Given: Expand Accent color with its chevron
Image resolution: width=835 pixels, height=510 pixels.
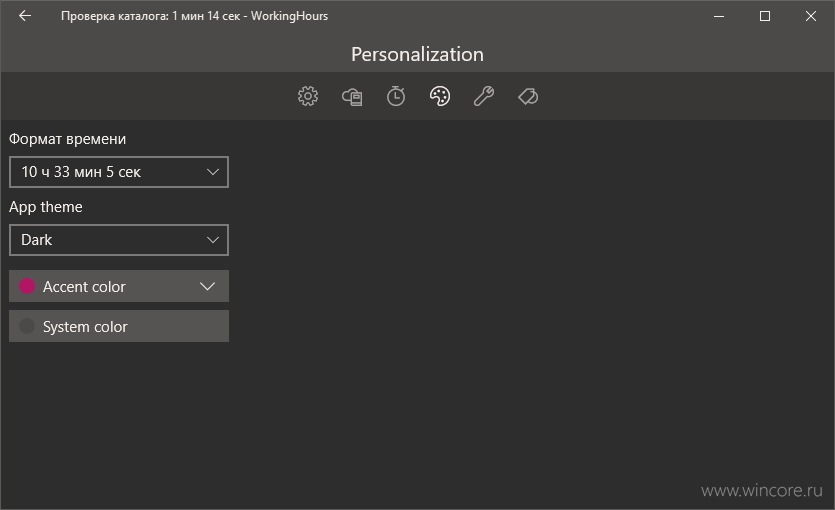Looking at the screenshot, I should 207,286.
